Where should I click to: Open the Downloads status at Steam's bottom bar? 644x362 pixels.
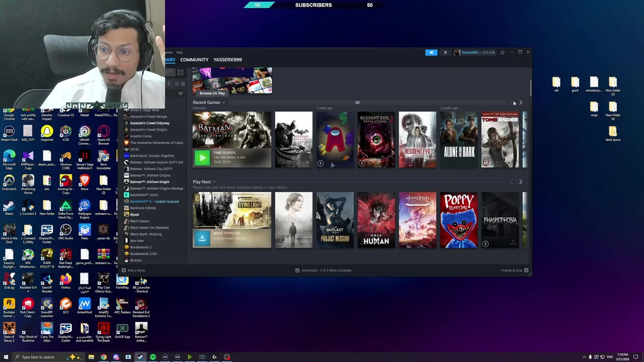click(324, 270)
